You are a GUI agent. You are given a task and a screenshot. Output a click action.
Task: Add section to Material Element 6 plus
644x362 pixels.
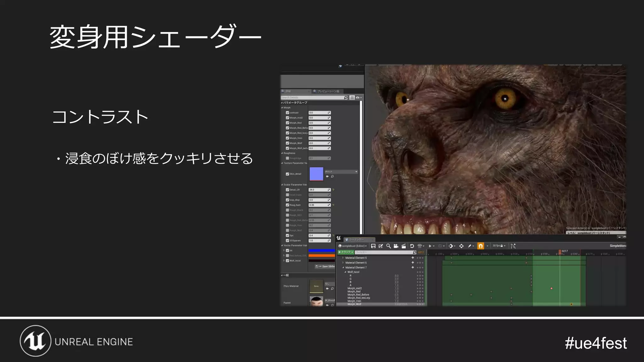(413, 263)
